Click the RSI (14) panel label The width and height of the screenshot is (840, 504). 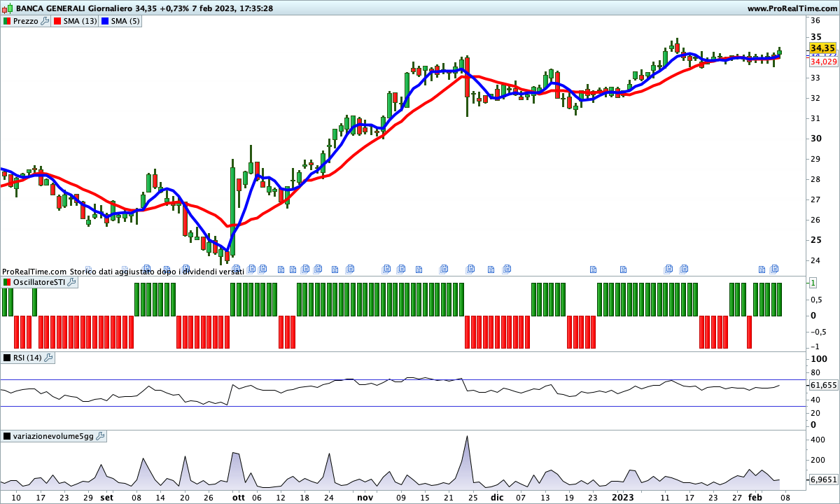(27, 358)
